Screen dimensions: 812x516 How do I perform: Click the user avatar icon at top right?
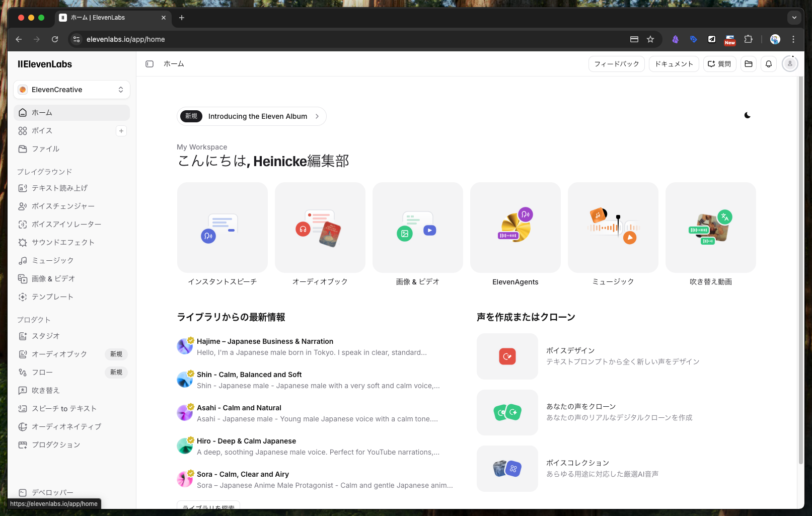coord(789,64)
